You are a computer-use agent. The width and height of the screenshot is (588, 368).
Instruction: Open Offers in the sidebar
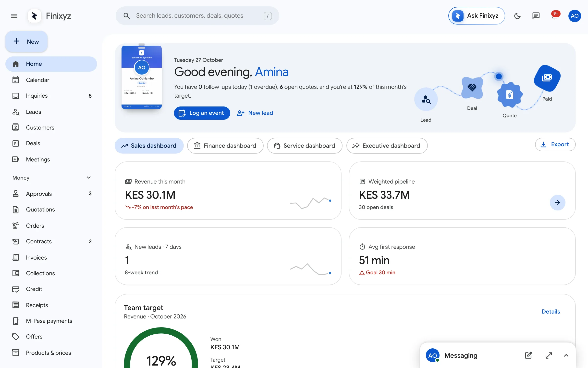51,337
